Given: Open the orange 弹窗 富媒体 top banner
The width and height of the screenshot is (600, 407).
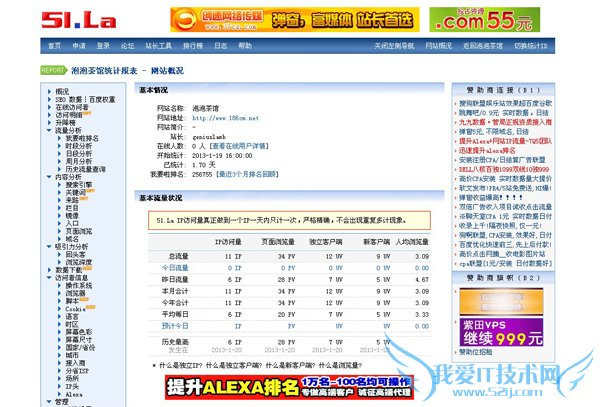Looking at the screenshot, I should click(x=295, y=20).
